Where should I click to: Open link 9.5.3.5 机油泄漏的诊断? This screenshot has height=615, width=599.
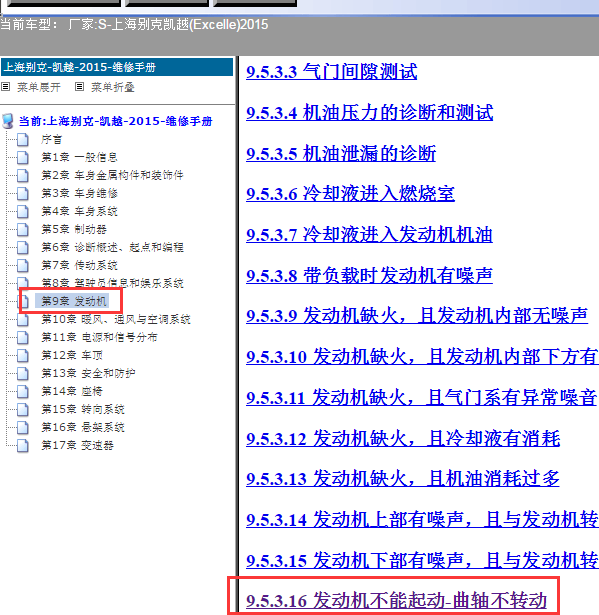pyautogui.click(x=341, y=154)
